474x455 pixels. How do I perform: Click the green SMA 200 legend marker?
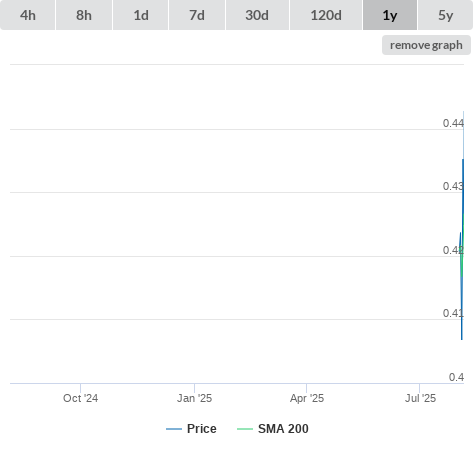(x=245, y=429)
